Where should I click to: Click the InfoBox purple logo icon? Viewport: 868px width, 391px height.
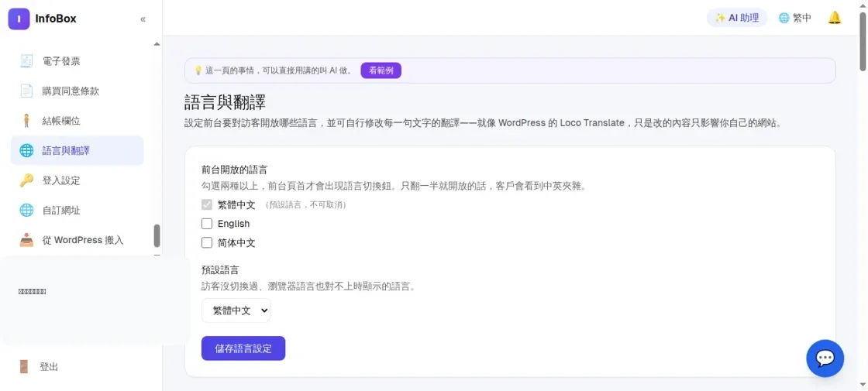pos(19,19)
